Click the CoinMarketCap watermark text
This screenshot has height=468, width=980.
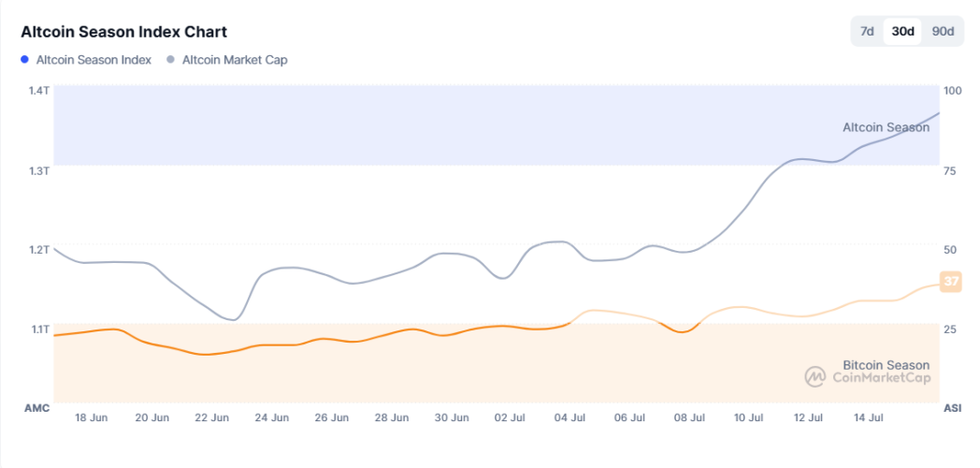[881, 378]
